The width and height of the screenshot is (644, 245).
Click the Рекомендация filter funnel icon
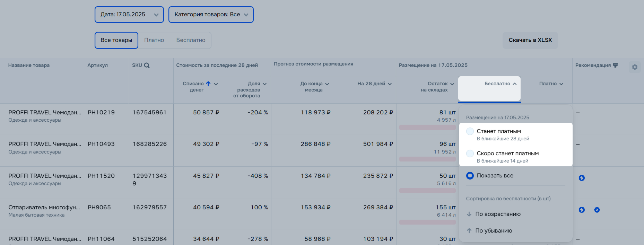[615, 65]
